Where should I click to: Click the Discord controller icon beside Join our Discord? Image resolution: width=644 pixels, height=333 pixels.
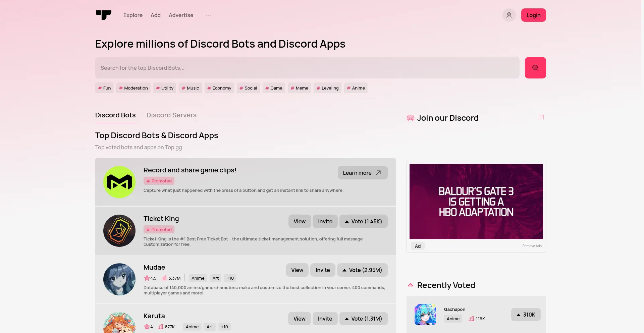pos(411,118)
